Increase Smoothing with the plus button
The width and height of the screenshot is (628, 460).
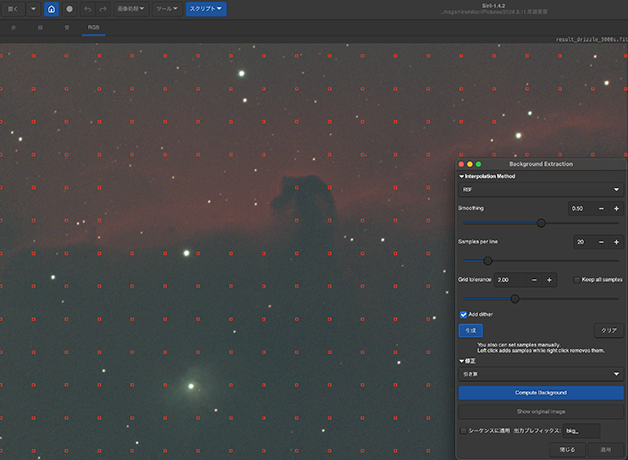[x=616, y=208]
